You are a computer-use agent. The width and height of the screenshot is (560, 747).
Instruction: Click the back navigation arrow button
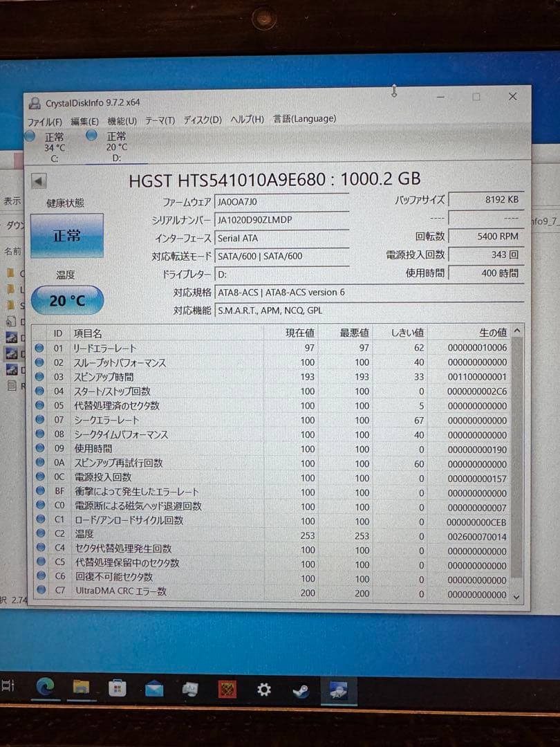point(38,179)
